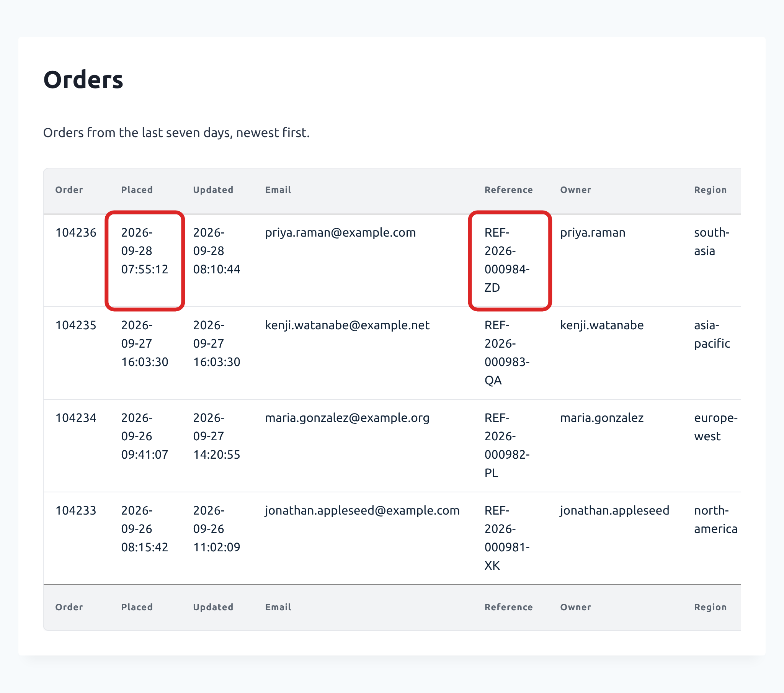Viewport: 784px width, 693px height.
Task: Select order number 104233
Action: tap(76, 510)
